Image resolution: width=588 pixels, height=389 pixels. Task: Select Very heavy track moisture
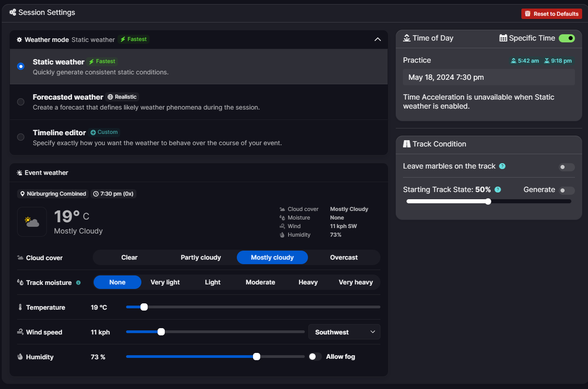coord(356,282)
